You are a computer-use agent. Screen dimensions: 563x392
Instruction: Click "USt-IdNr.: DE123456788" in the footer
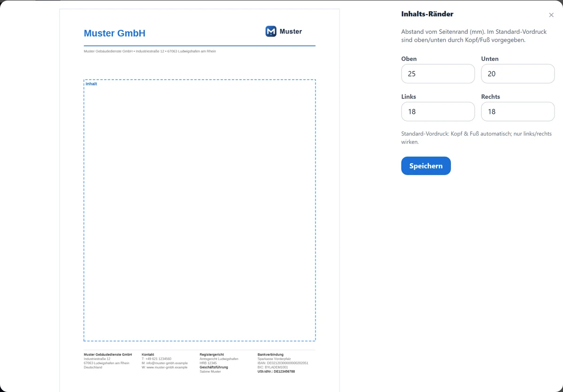click(x=276, y=371)
